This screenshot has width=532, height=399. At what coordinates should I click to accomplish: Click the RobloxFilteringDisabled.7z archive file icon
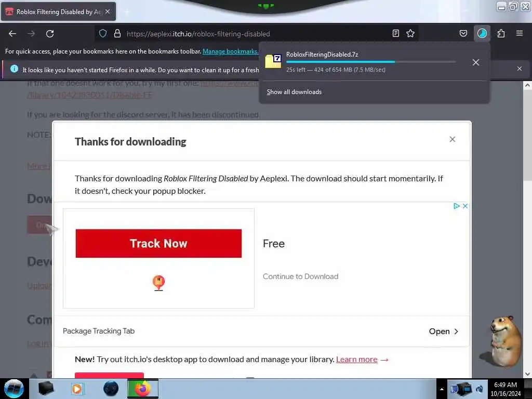pyautogui.click(x=273, y=61)
